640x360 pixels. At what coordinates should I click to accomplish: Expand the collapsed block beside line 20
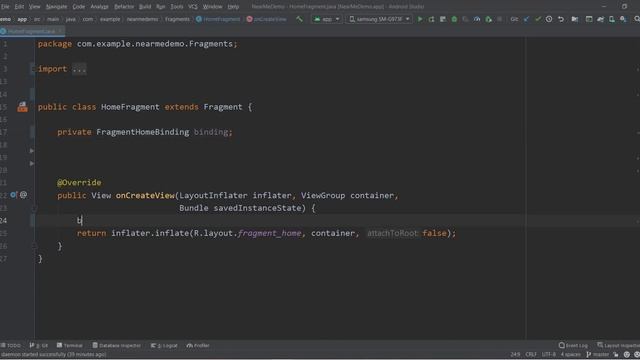[32, 164]
